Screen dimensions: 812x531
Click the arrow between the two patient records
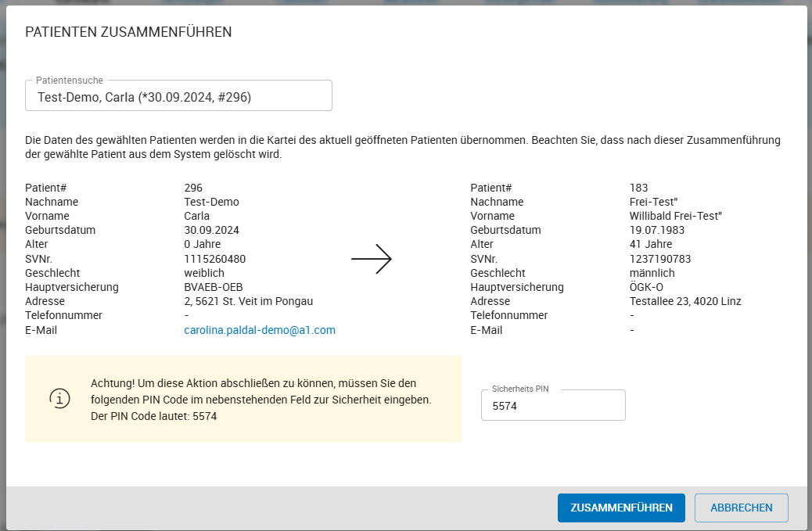point(373,258)
